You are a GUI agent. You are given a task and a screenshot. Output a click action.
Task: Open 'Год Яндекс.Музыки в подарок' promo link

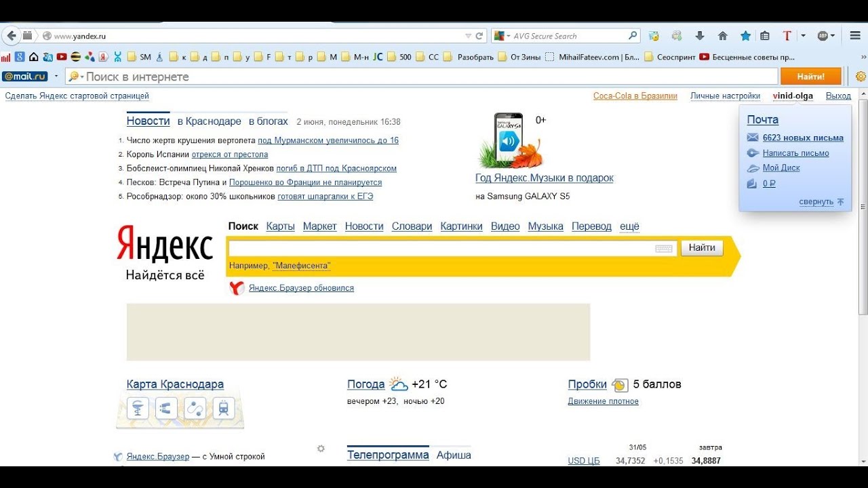pos(545,178)
